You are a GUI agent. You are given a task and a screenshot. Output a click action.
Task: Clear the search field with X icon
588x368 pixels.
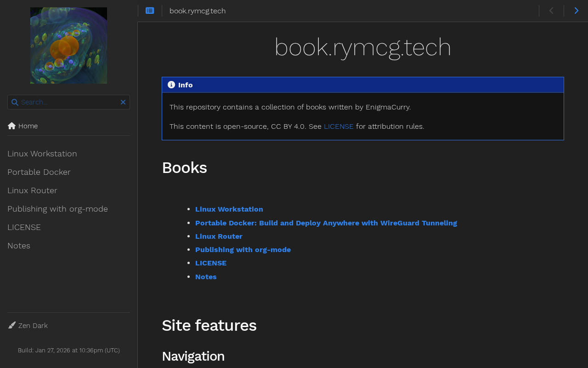point(123,102)
